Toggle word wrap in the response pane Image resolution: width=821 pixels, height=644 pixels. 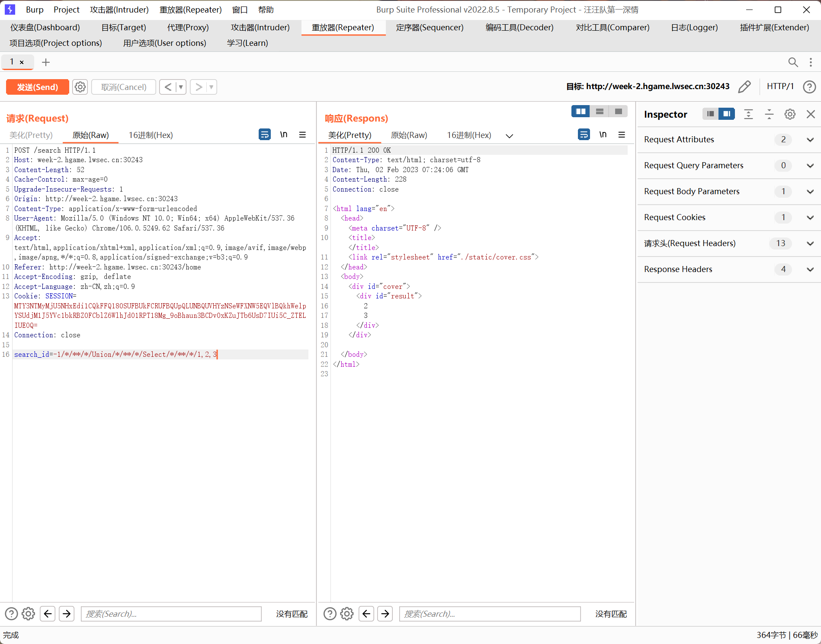[x=584, y=135]
